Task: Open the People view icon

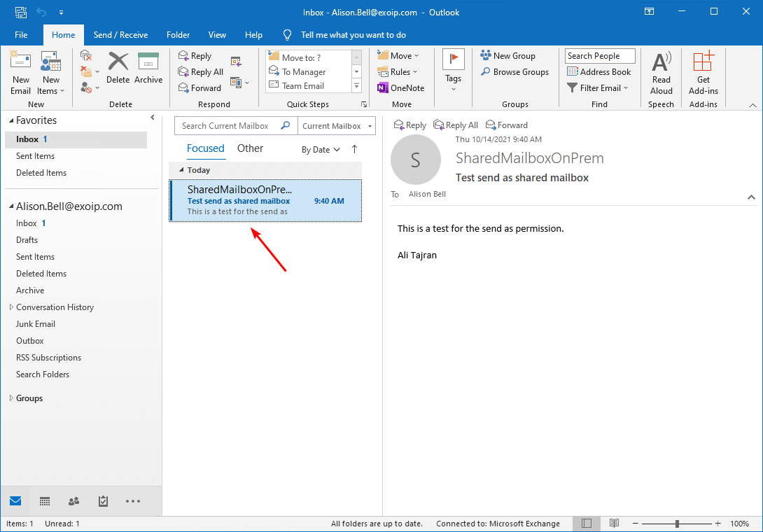Action: click(74, 500)
